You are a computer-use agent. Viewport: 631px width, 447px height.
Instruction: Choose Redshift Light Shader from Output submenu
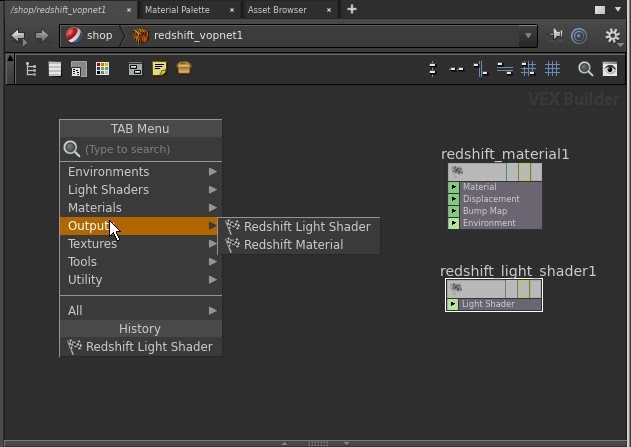(x=299, y=227)
